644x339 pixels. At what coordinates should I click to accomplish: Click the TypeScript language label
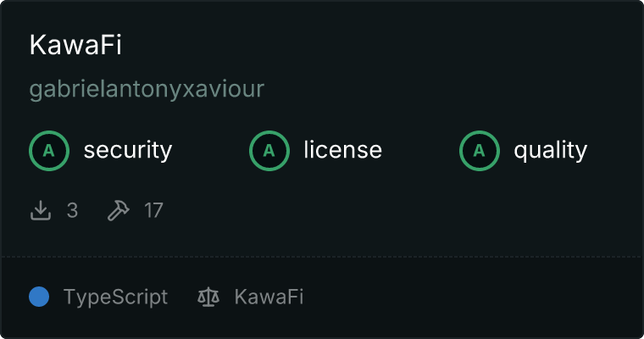point(115,297)
